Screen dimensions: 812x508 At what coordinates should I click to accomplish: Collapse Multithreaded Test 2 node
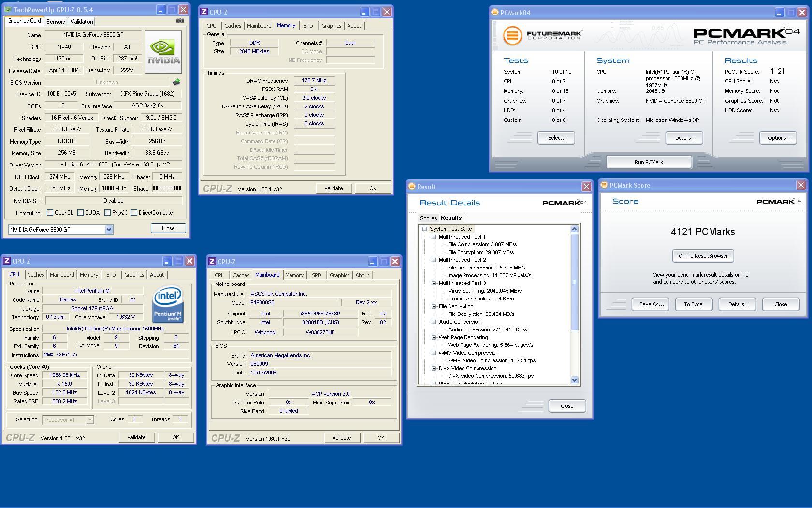434,260
